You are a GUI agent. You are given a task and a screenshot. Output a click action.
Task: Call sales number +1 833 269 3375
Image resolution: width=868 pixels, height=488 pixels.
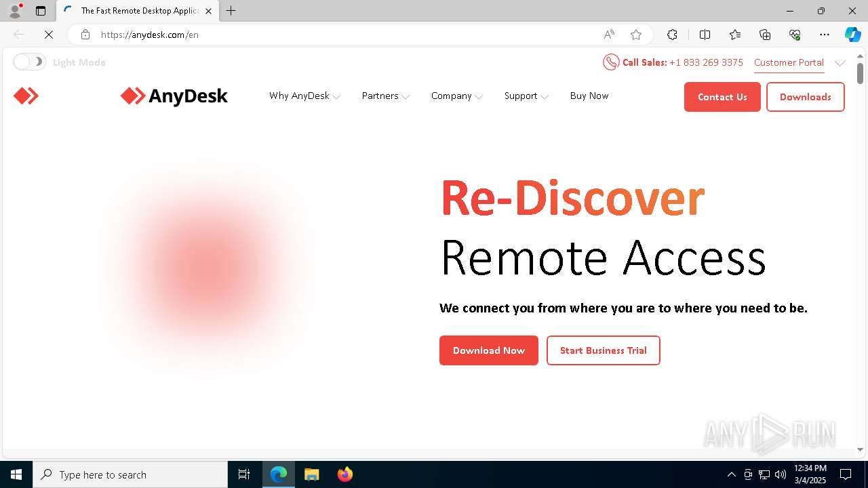706,62
